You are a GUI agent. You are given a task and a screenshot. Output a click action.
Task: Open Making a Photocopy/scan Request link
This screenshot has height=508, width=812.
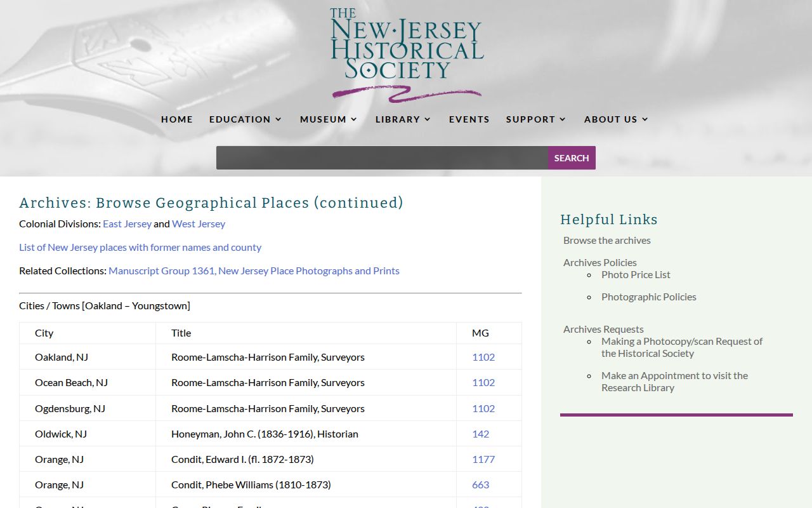[682, 347]
